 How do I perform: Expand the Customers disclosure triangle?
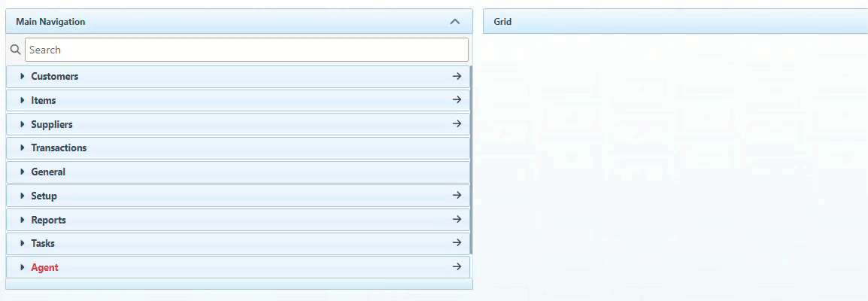[x=23, y=77]
